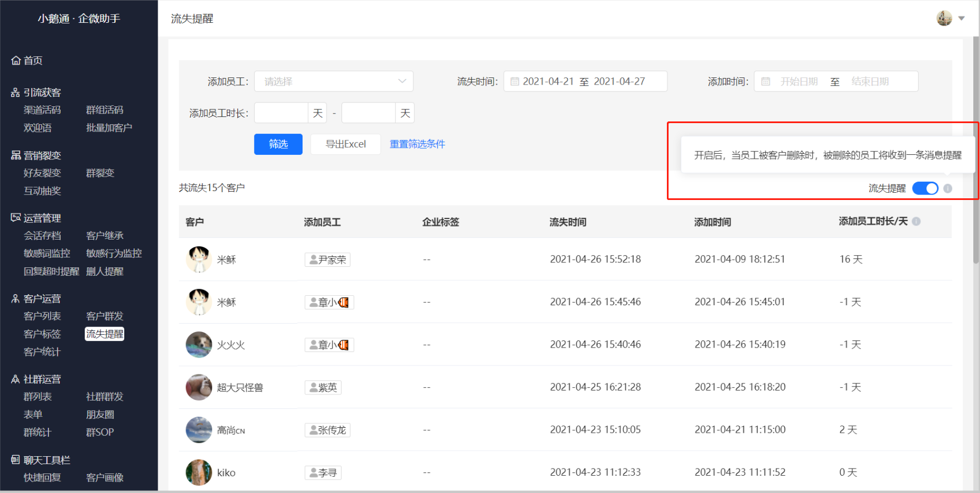Navigate to 群SOP menu item
The height and width of the screenshot is (493, 980).
tap(100, 432)
